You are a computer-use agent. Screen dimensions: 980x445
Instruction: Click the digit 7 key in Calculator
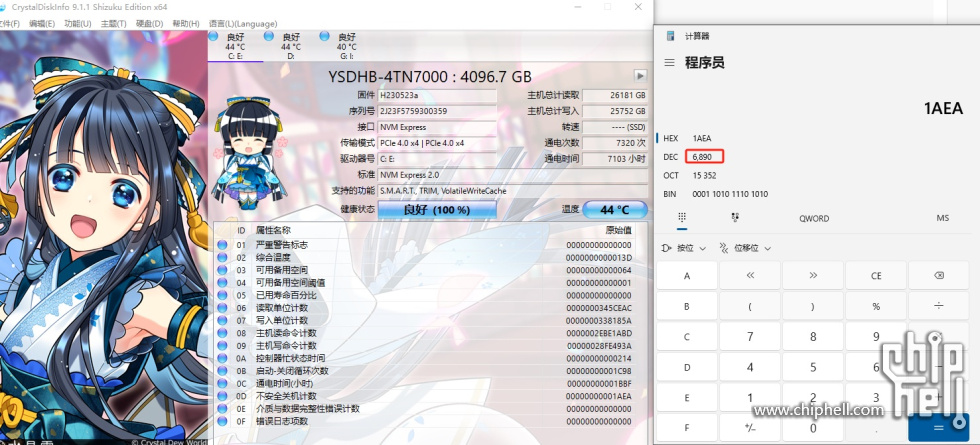[750, 337]
